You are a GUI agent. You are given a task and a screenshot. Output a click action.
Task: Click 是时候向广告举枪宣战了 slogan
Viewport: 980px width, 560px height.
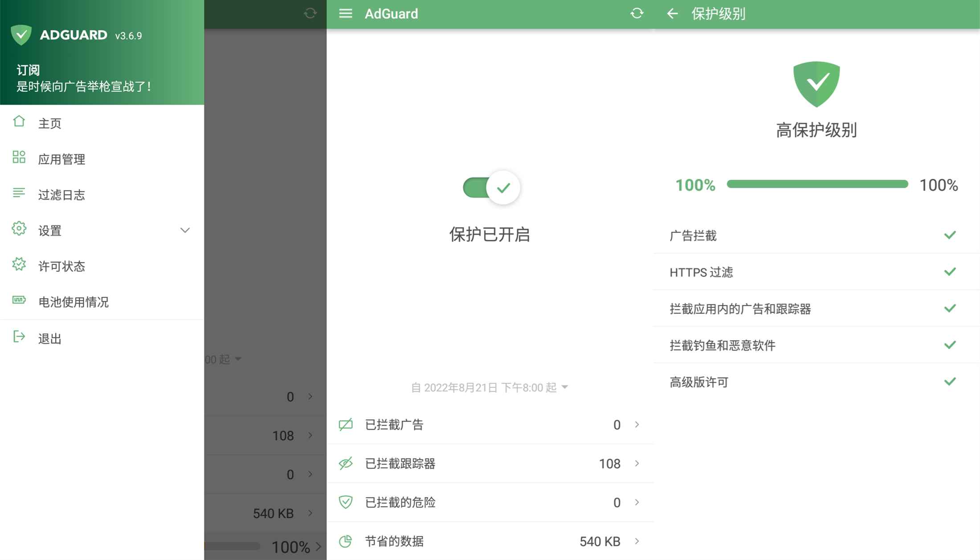point(84,86)
